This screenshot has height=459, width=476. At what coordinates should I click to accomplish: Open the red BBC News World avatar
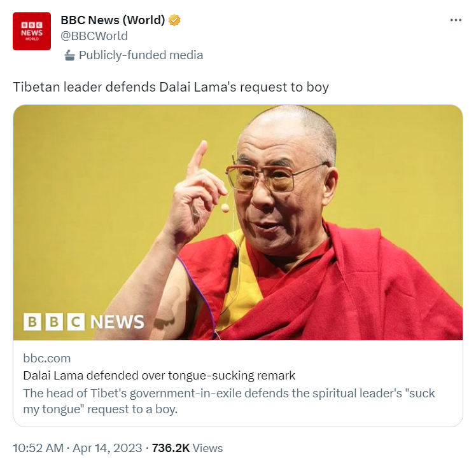(32, 31)
